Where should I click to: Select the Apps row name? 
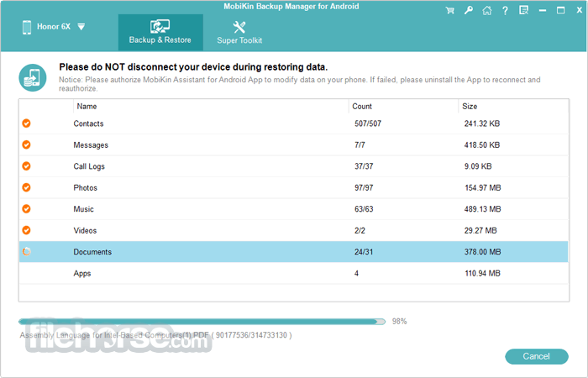(x=82, y=273)
